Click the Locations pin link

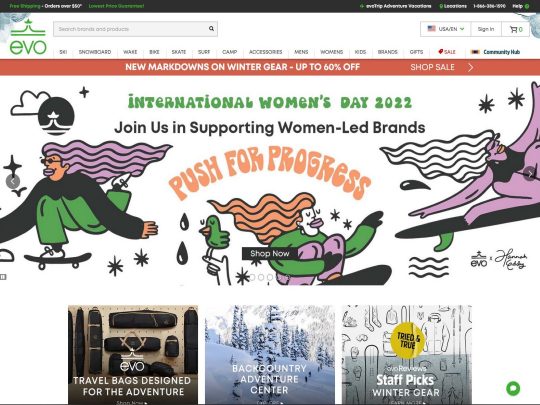click(453, 6)
